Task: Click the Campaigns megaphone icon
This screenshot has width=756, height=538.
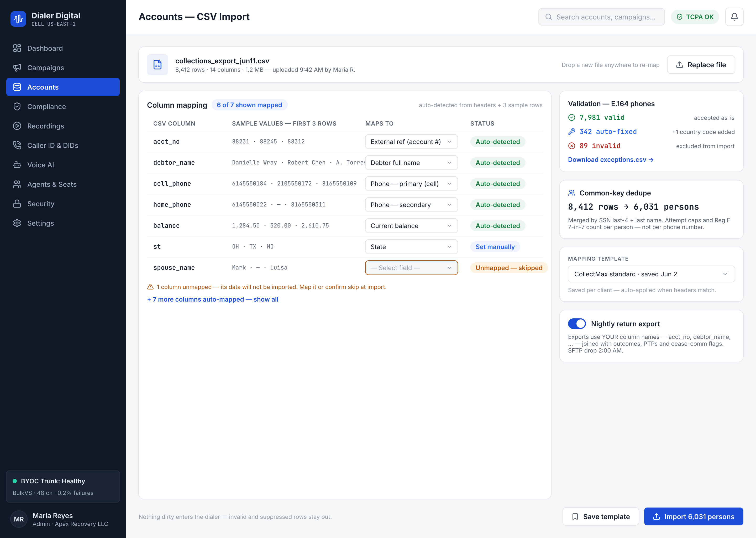Action: click(x=17, y=68)
